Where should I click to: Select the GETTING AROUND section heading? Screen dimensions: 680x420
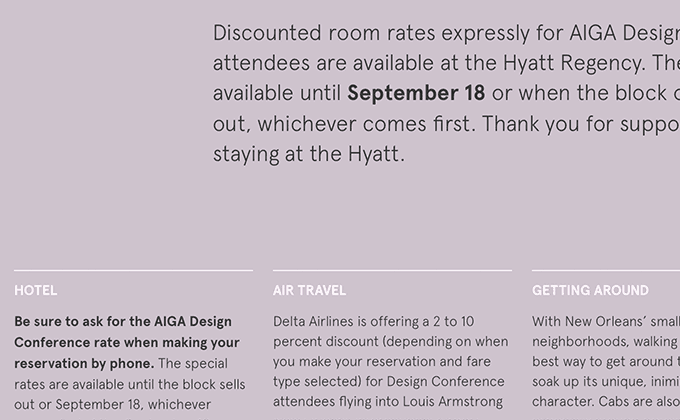click(x=590, y=290)
